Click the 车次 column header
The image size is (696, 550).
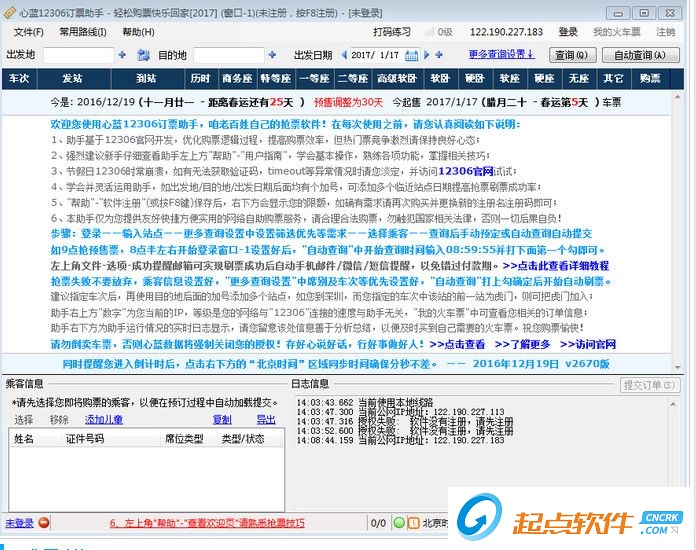point(20,79)
